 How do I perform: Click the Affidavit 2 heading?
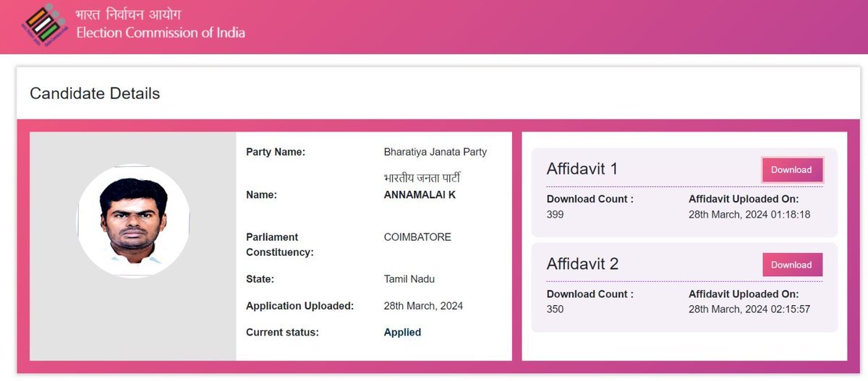coord(582,264)
